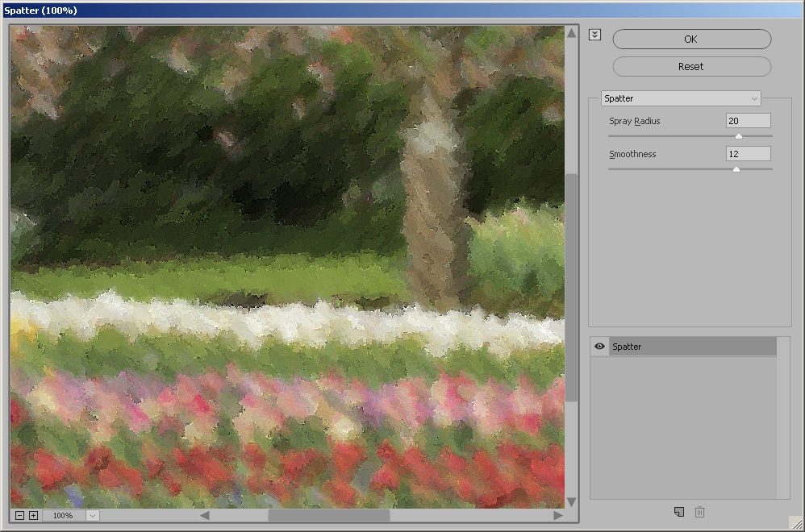Create a new effect layer
The height and width of the screenshot is (532, 805).
tap(679, 512)
